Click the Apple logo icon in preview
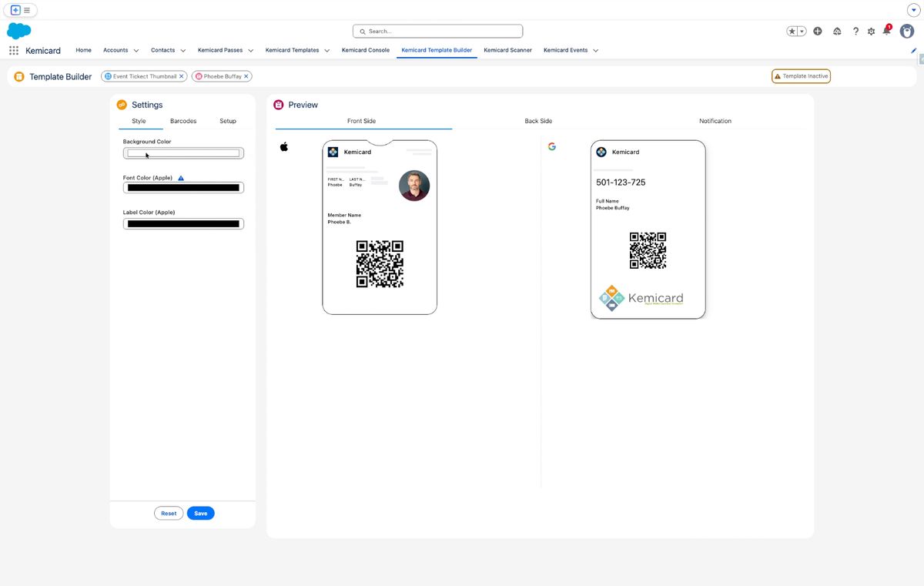Screen dimensions: 924x586 283,146
